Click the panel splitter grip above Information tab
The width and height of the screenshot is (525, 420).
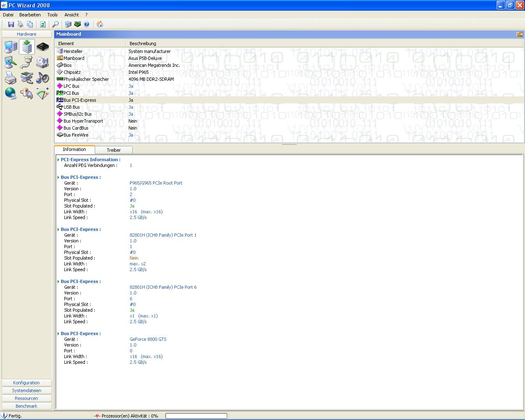289,144
